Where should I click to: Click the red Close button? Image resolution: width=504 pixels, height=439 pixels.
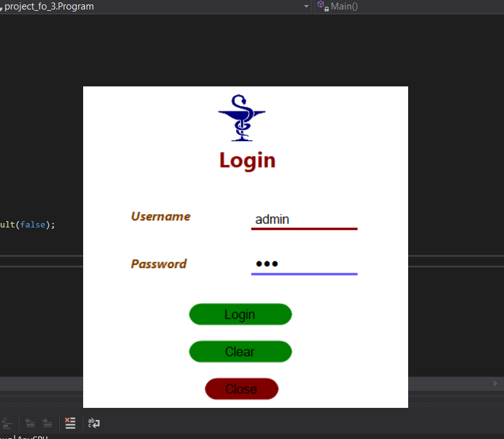pyautogui.click(x=241, y=389)
